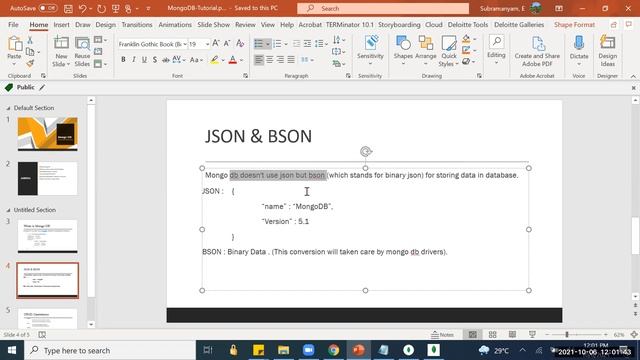Click Create and Share Adobe PDF
Screen dimensions: 640x360
click(x=537, y=51)
